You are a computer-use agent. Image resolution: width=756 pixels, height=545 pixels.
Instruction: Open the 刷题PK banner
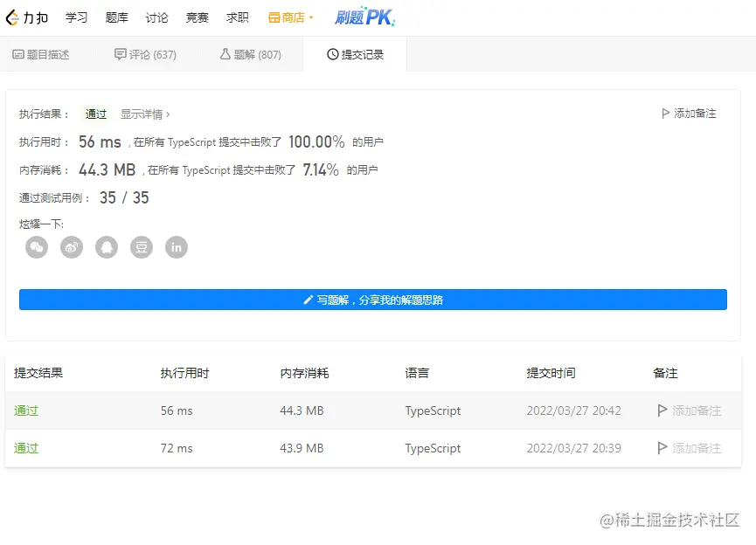click(x=365, y=17)
